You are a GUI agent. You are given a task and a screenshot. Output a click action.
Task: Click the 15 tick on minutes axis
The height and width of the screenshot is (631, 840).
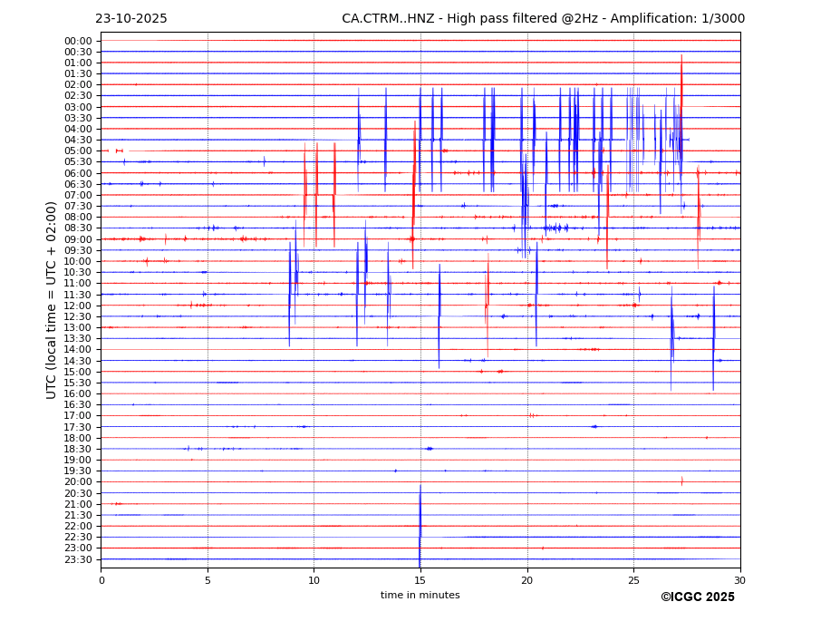pos(420,580)
